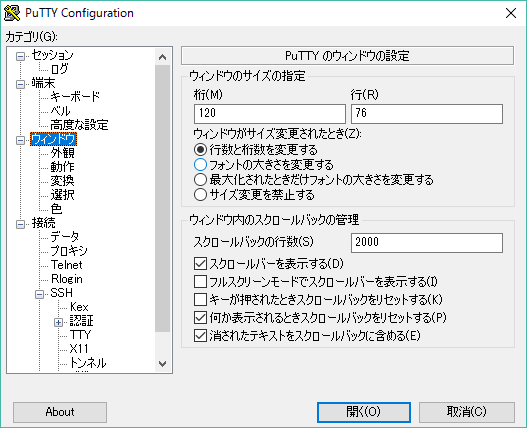Click the 取消(C) button

467,412
